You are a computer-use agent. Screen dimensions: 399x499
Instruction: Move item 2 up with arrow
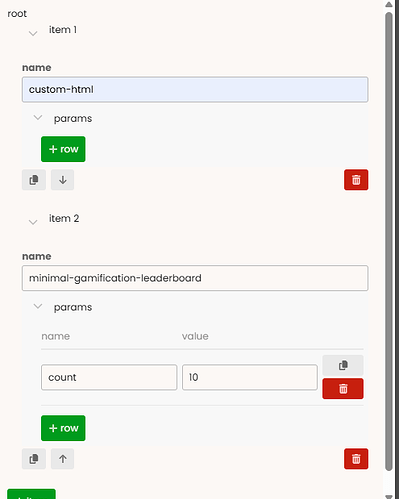pyautogui.click(x=62, y=459)
